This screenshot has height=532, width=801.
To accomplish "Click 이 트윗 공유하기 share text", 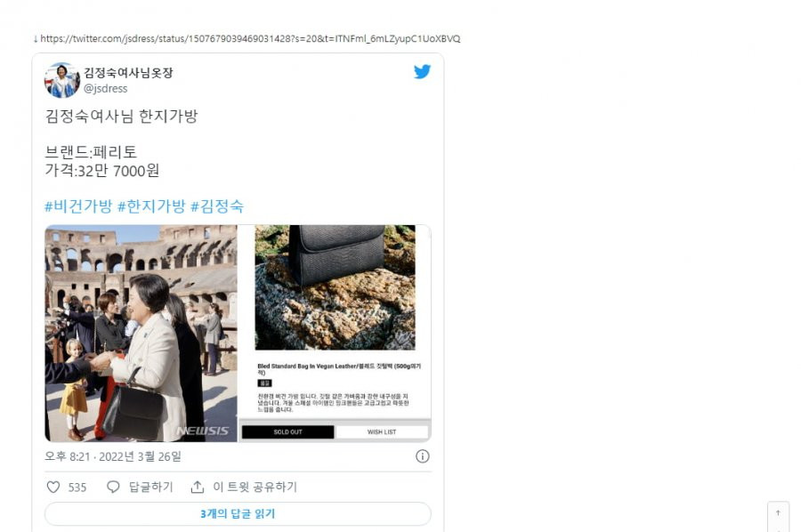I will click(255, 487).
